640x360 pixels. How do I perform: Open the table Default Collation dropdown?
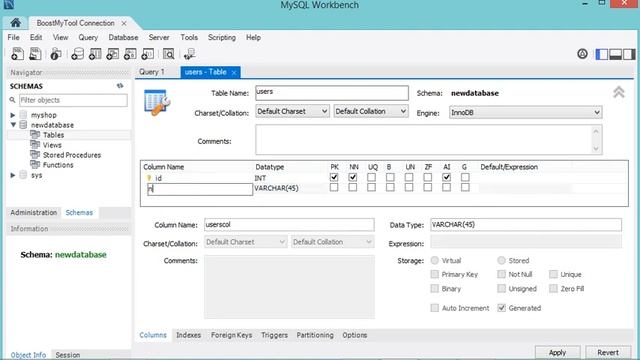371,111
